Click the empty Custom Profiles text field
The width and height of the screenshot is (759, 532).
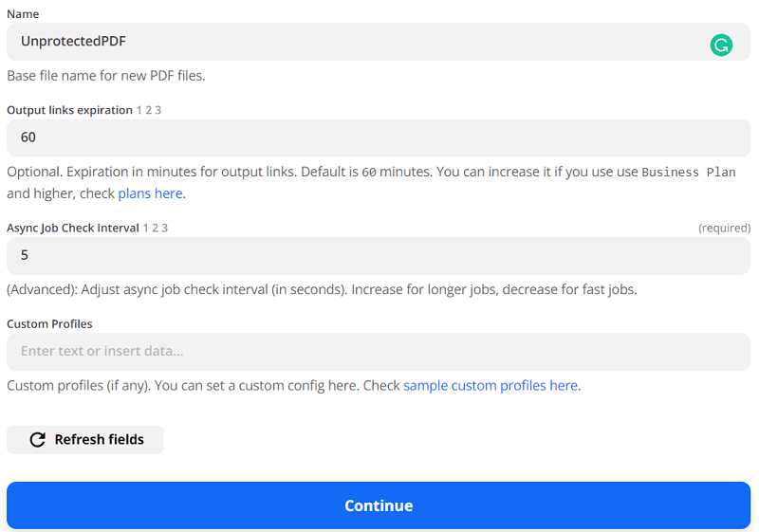click(378, 351)
